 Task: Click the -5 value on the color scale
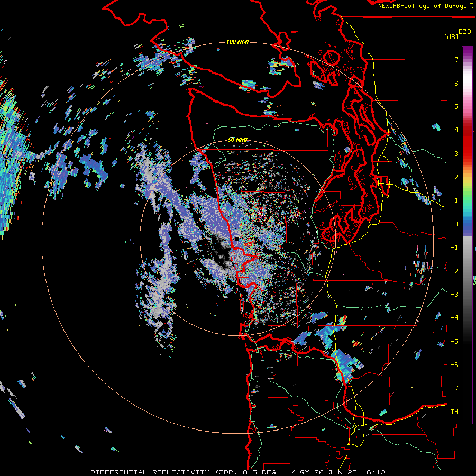click(x=454, y=341)
